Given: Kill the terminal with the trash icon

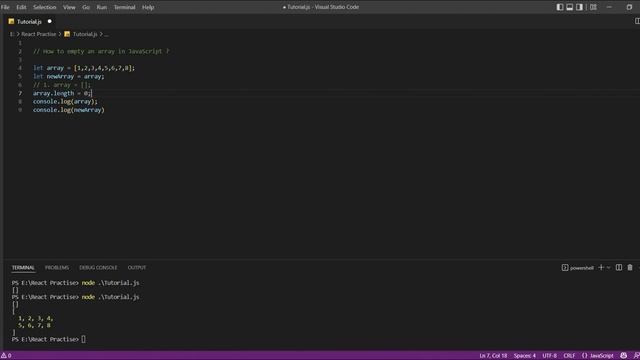Looking at the screenshot, I should point(630,268).
